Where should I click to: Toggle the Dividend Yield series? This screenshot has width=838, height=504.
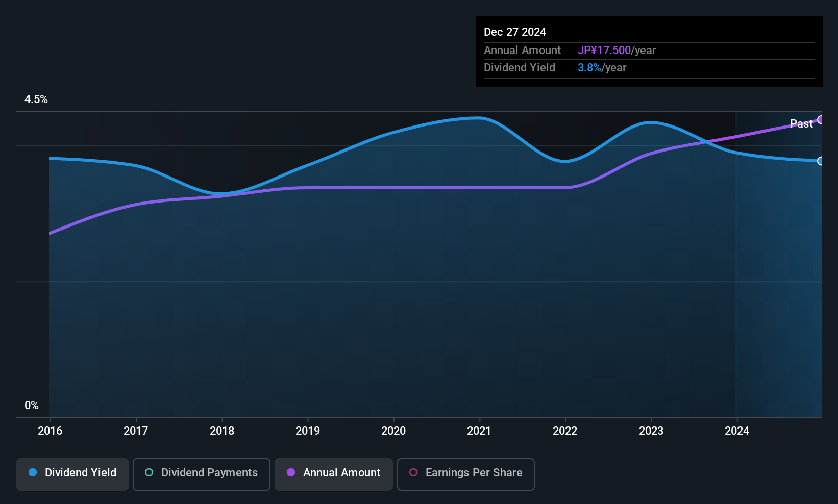pyautogui.click(x=72, y=474)
